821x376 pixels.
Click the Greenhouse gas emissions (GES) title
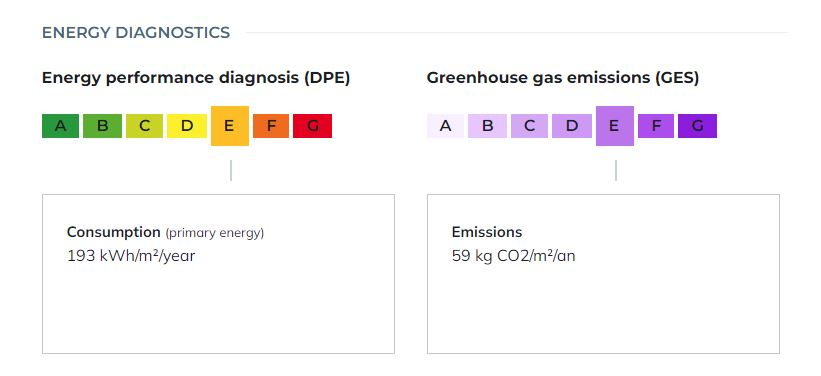(563, 78)
